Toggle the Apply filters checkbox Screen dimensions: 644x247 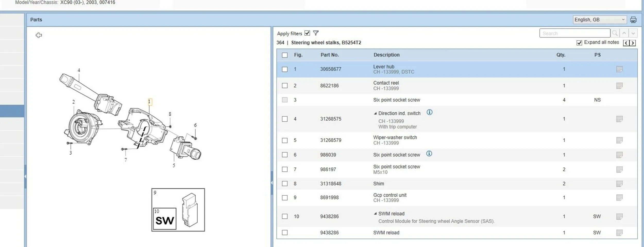point(307,33)
